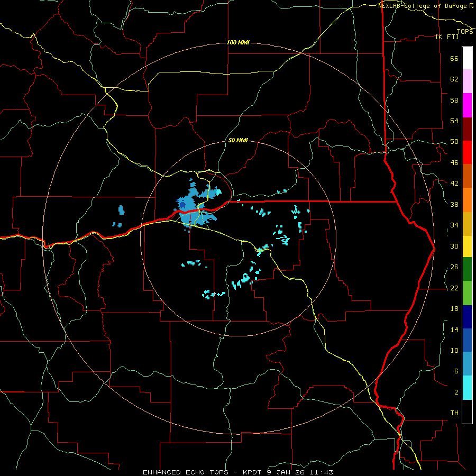476x476 pixels.
Task: Click the white 66 kft color swatch
Action: 467,58
